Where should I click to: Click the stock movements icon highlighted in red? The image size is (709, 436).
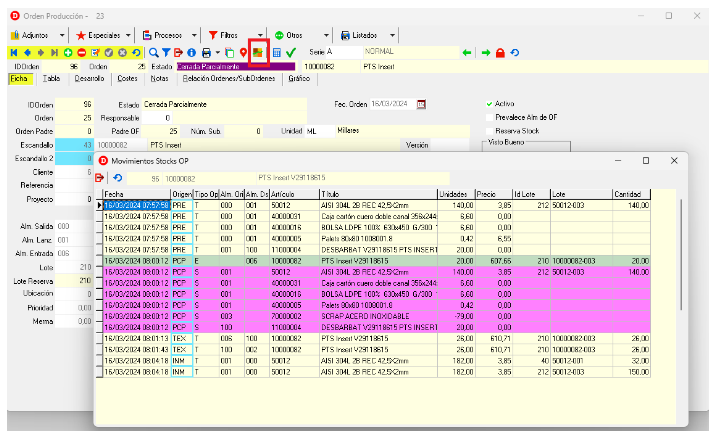259,52
